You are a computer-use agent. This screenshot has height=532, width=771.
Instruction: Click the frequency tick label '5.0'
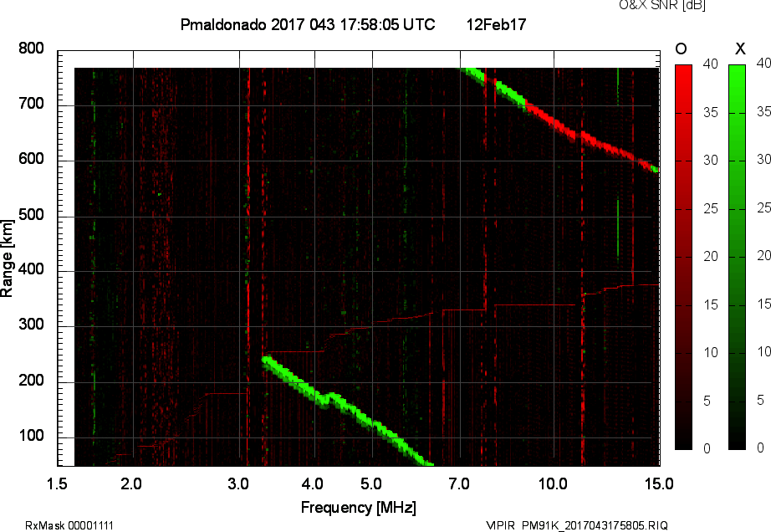click(x=371, y=483)
